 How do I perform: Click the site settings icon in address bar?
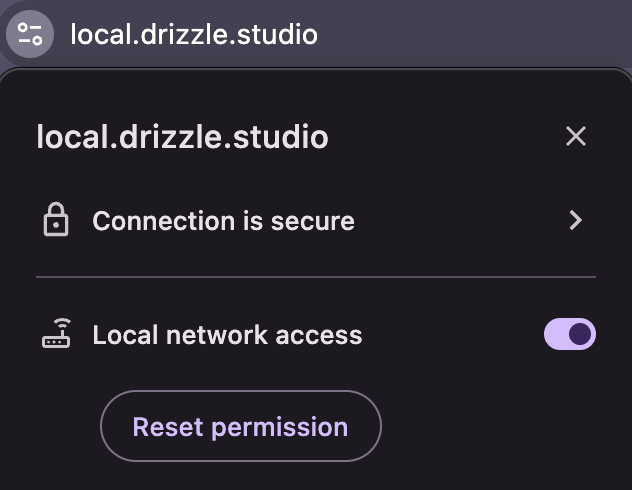(30, 34)
